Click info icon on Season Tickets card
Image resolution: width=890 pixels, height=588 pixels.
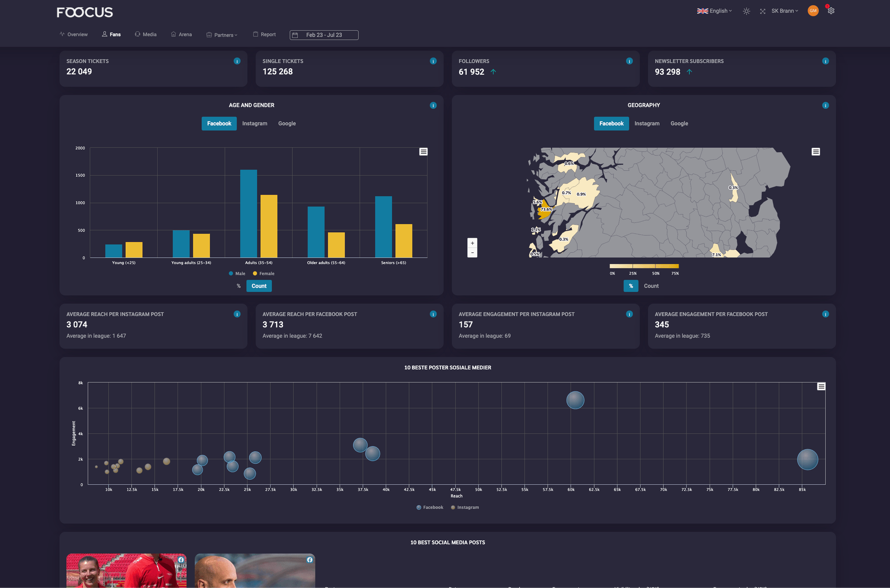[x=237, y=61]
